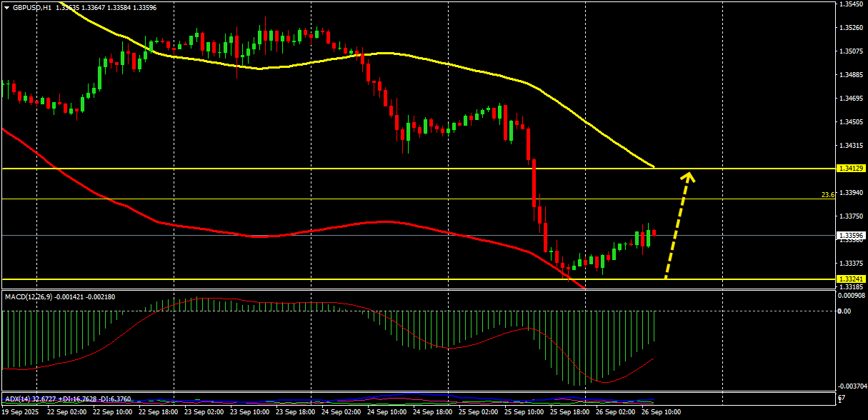Click the GBPUSD,H1 chart title
Viewport: 868px width, 420px height.
tap(32, 7)
